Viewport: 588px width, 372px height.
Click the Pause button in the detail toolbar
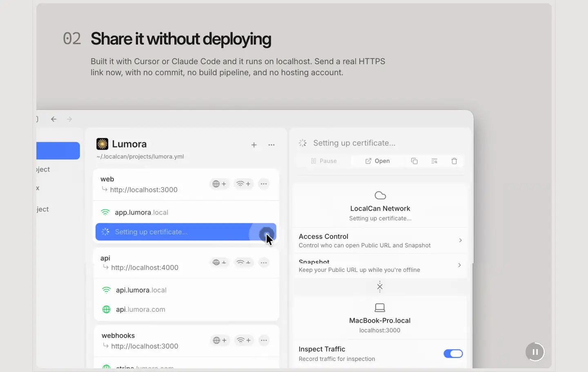click(324, 161)
